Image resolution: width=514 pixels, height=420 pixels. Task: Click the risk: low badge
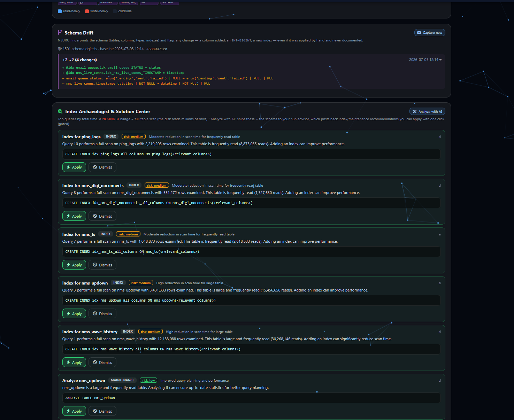(x=148, y=380)
